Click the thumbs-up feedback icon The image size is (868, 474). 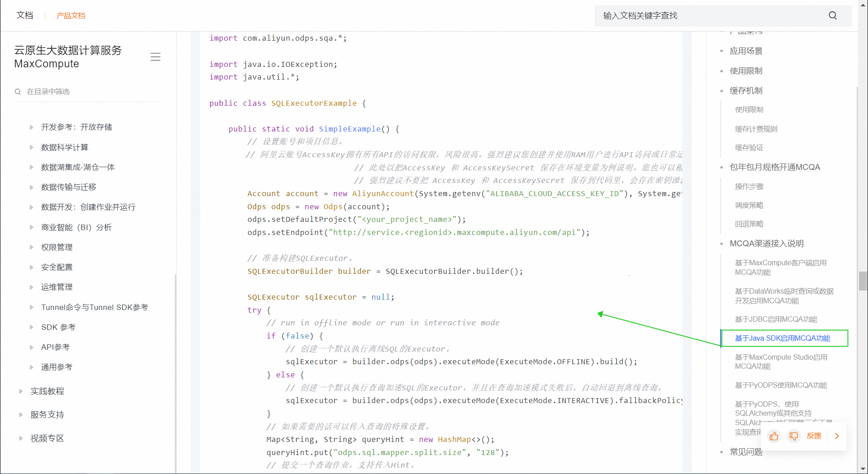(x=774, y=436)
